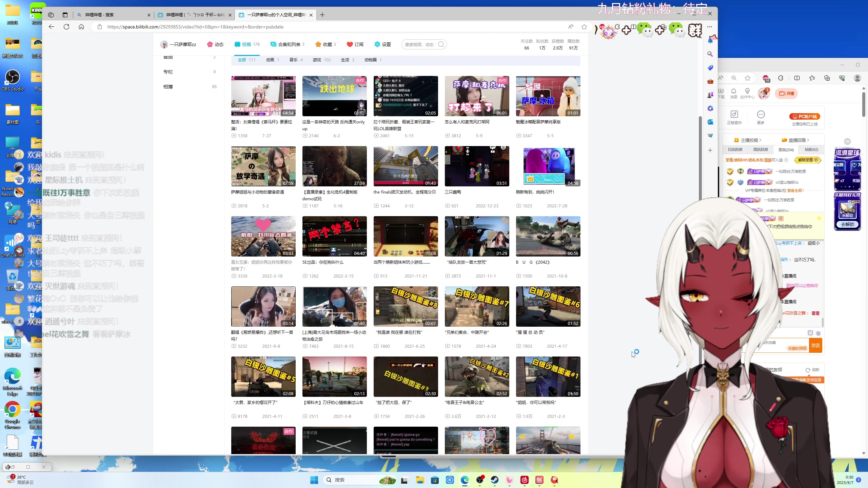Open Windows Start menu

pos(314,480)
